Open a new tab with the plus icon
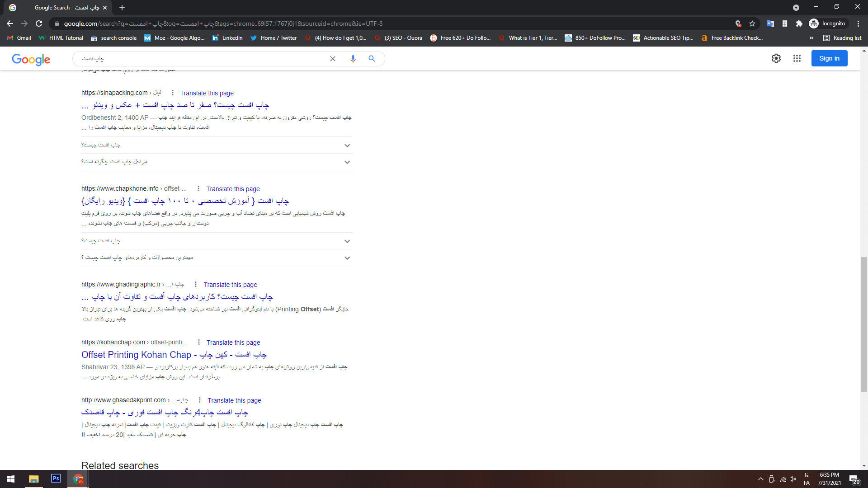The width and height of the screenshot is (868, 488). click(x=122, y=8)
